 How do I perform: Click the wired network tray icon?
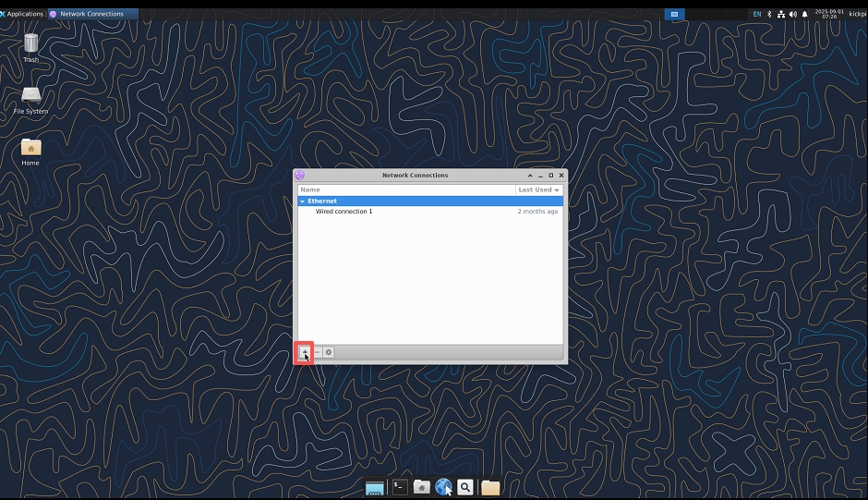pyautogui.click(x=781, y=14)
